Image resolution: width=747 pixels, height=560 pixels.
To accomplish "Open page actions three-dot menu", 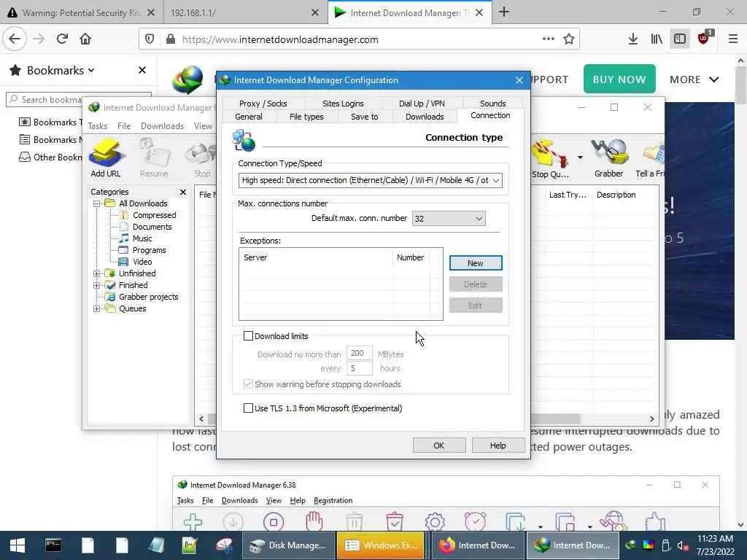I will [x=549, y=39].
